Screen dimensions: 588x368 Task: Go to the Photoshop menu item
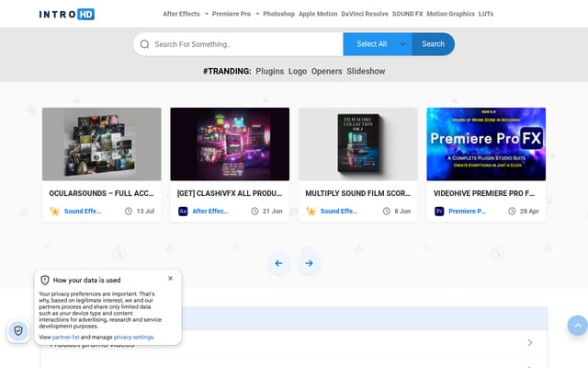[x=278, y=14]
